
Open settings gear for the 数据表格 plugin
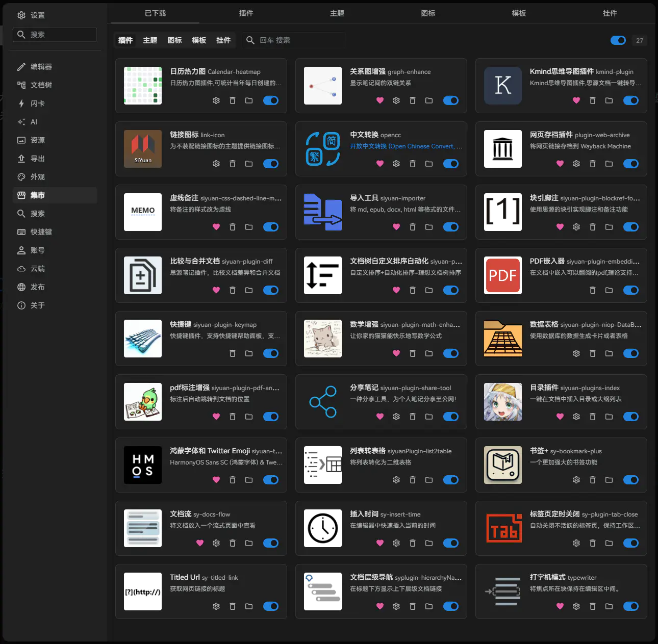[576, 353]
